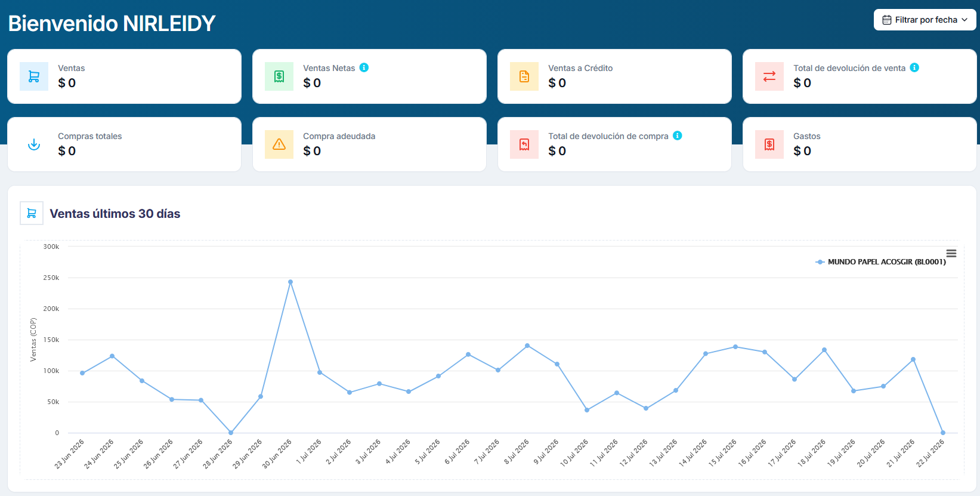Click the red swap arrows icon for devolución de venta
Screen dimensions: 980x496
pyautogui.click(x=769, y=76)
